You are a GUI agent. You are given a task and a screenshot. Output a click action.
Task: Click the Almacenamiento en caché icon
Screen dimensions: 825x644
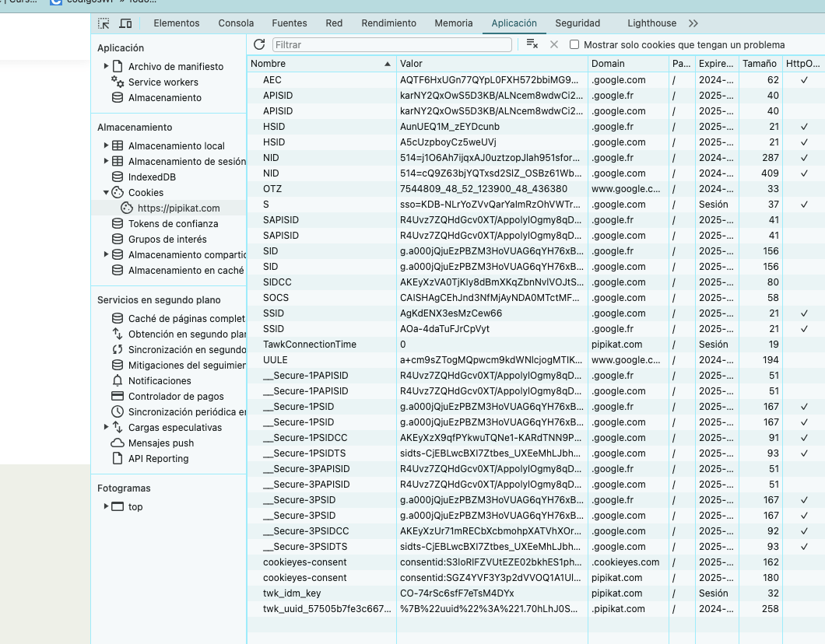[x=118, y=270]
